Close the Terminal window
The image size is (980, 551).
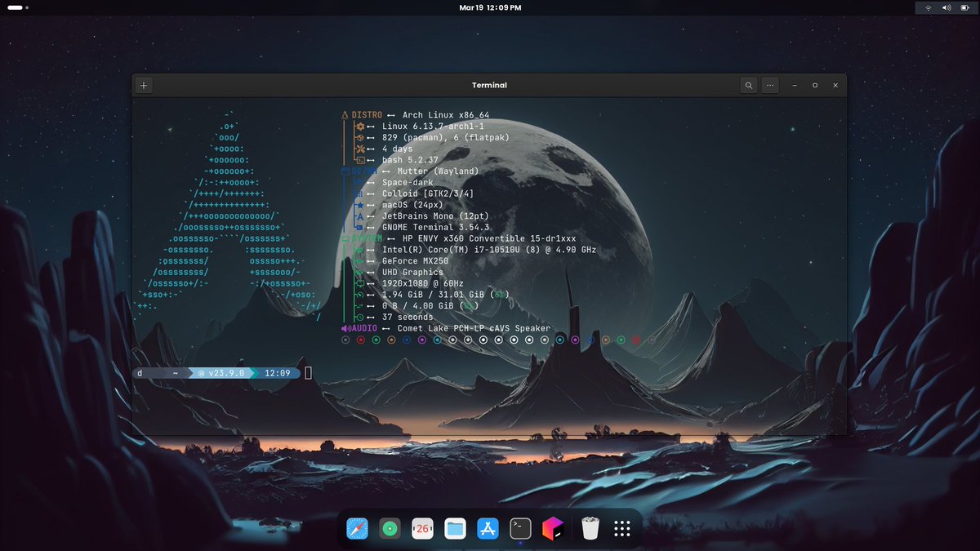(835, 85)
